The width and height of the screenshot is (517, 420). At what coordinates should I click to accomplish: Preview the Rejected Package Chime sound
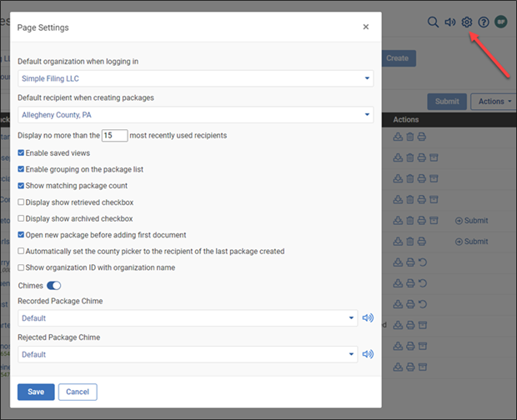click(368, 354)
